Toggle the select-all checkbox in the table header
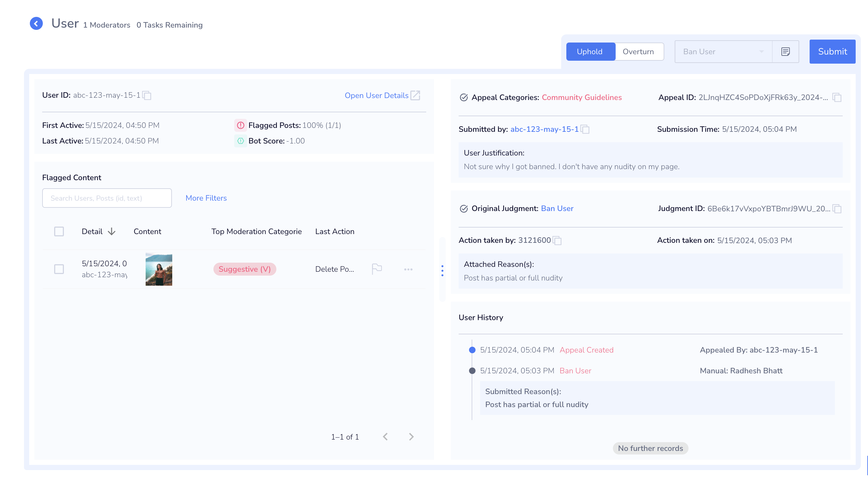Viewport: 868px width, 485px height. pos(59,231)
